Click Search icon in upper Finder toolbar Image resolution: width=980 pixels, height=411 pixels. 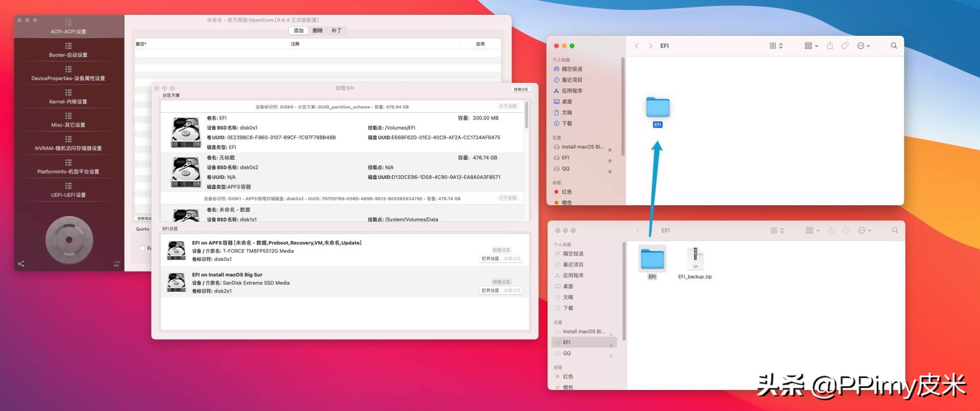coord(894,45)
